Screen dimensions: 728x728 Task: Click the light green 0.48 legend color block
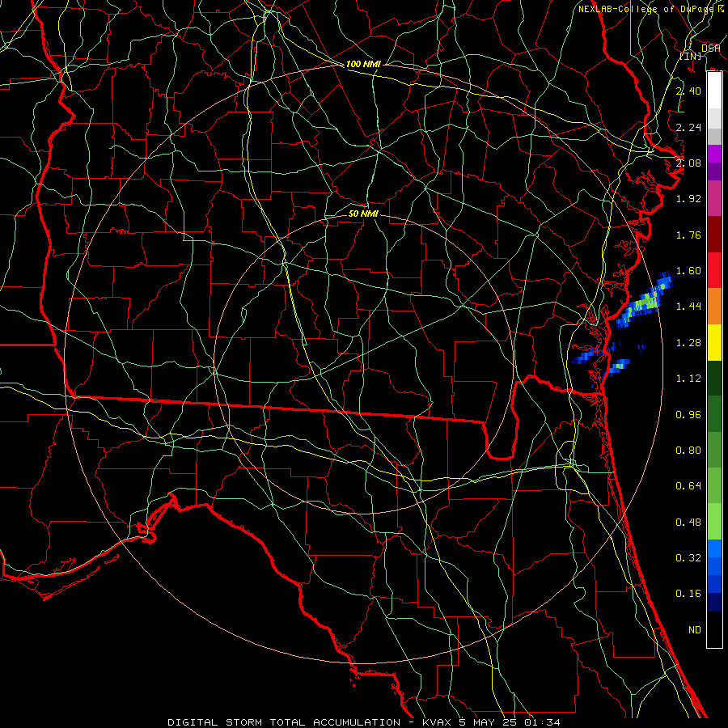[x=714, y=522]
